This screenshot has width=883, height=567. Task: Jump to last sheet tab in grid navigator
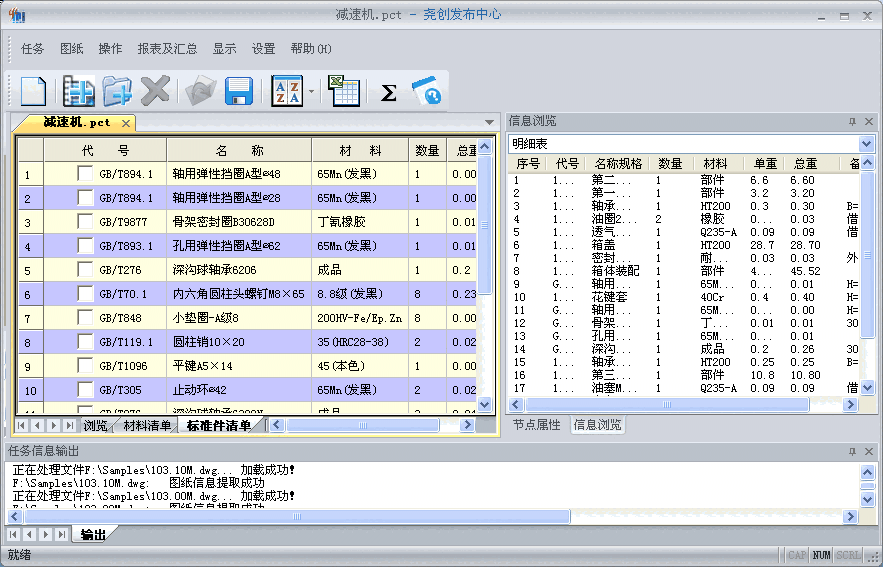click(70, 425)
